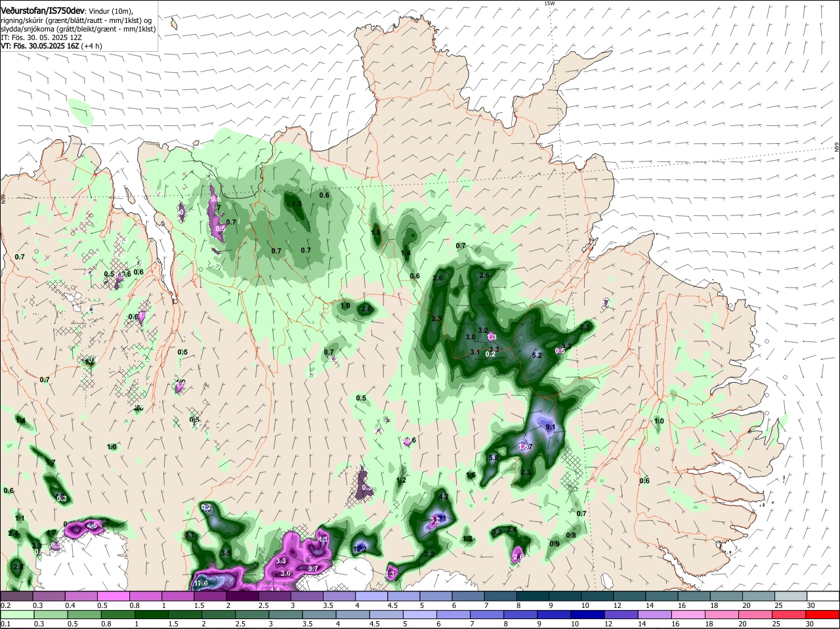Click the 3.7 precipitation value on the map
Viewport: 840px width, 629px height.
[313, 569]
